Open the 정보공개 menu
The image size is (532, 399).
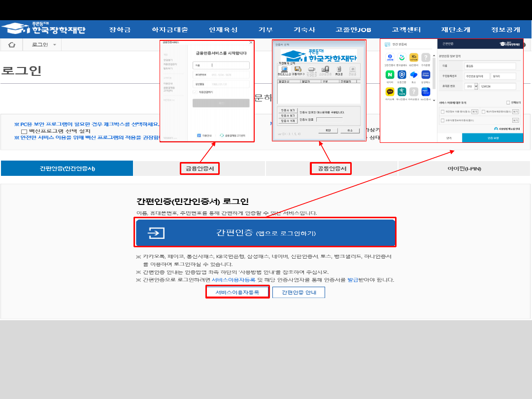[505, 30]
